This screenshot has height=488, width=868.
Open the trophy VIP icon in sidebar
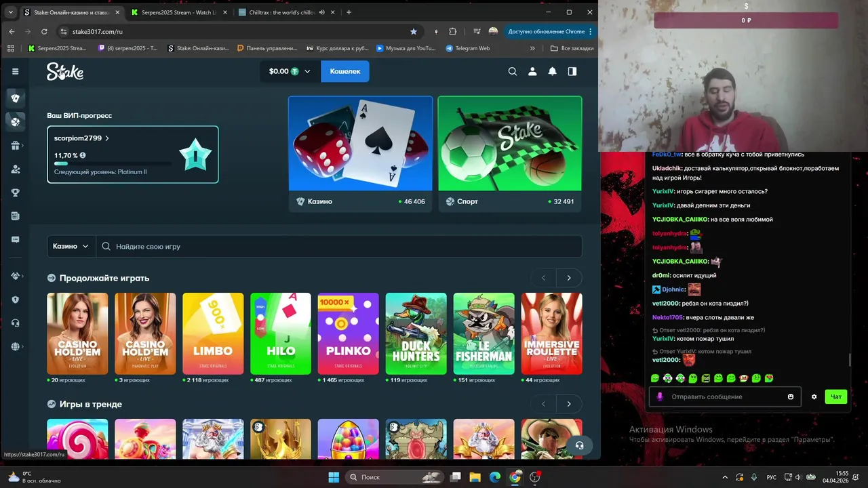pyautogui.click(x=16, y=192)
